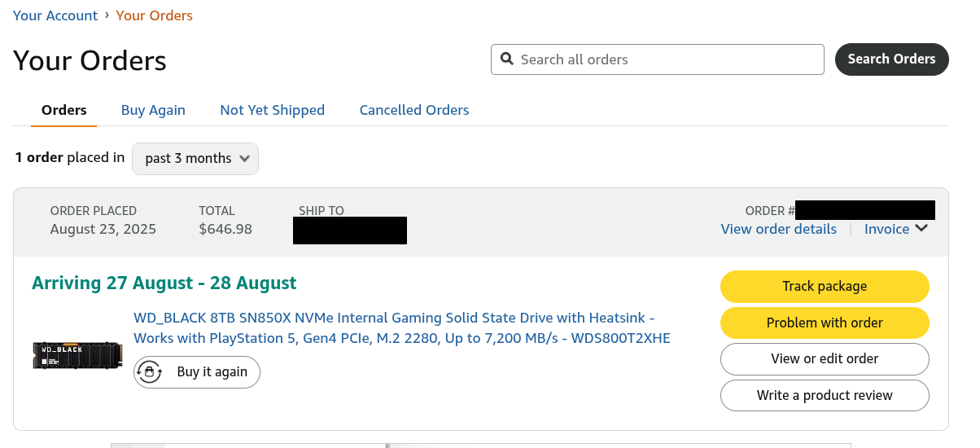Image resolution: width=980 pixels, height=448 pixels.
Task: Open the WD_BLACK SSD product thumbnail
Action: (x=77, y=356)
